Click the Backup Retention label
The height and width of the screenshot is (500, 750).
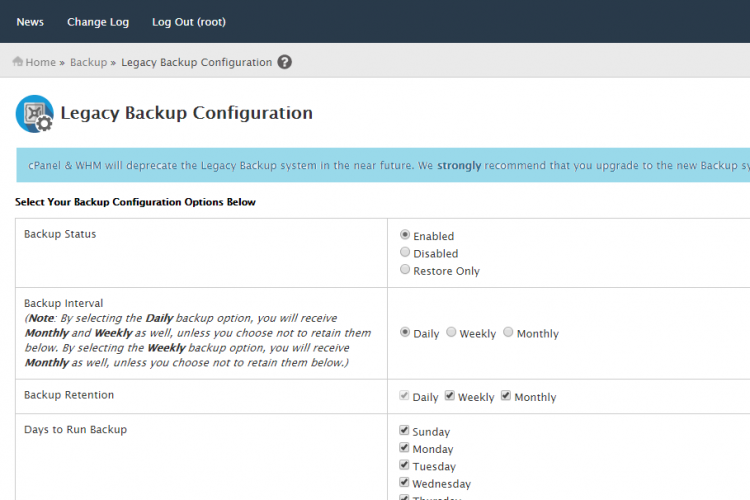click(69, 395)
